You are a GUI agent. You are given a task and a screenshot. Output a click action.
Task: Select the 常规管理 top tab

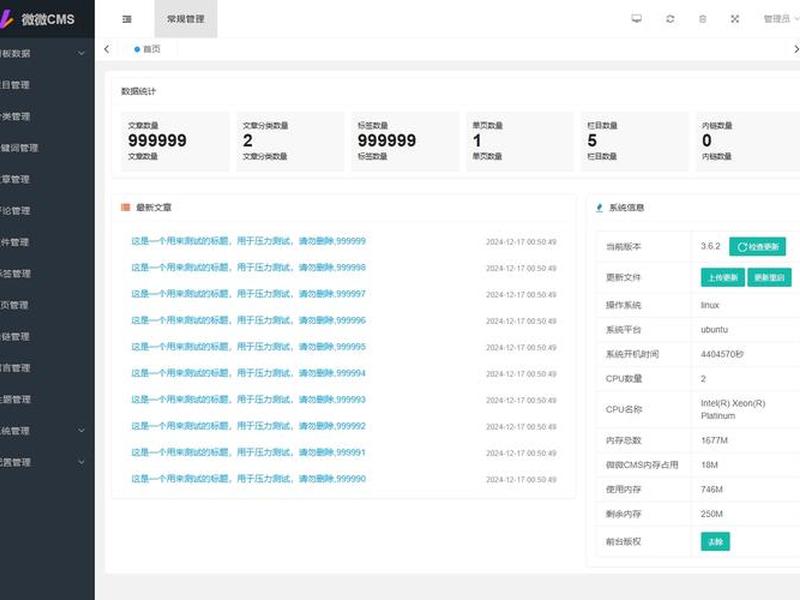186,19
